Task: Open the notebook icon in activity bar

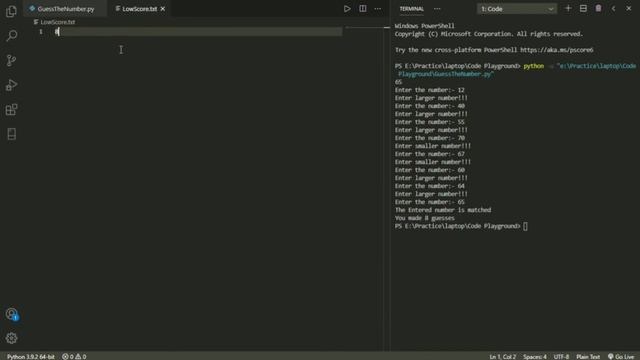Action: (11, 134)
